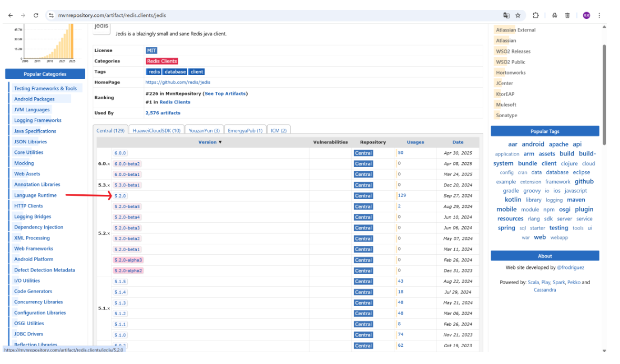
Task: Open the browser extensions puzzle icon
Action: coord(536,15)
